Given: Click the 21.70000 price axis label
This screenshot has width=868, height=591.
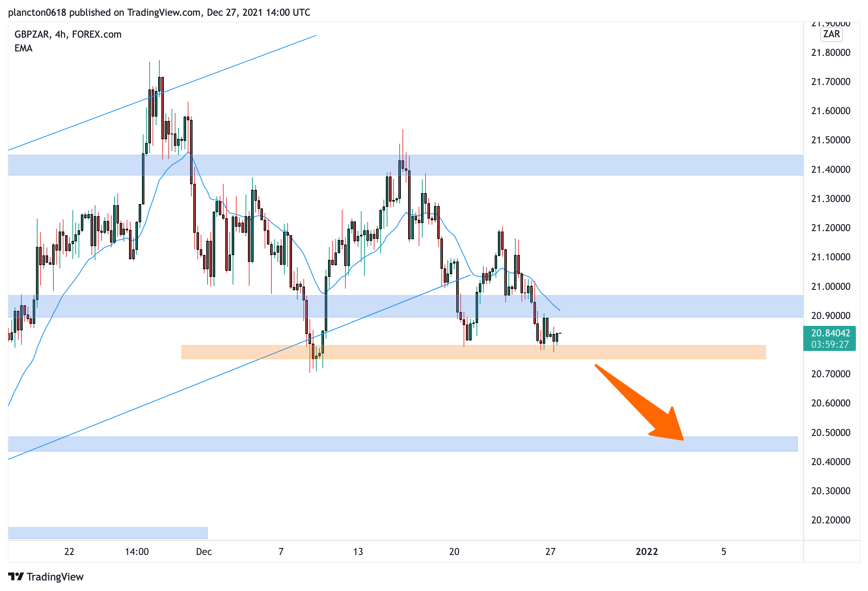Looking at the screenshot, I should click(x=831, y=82).
